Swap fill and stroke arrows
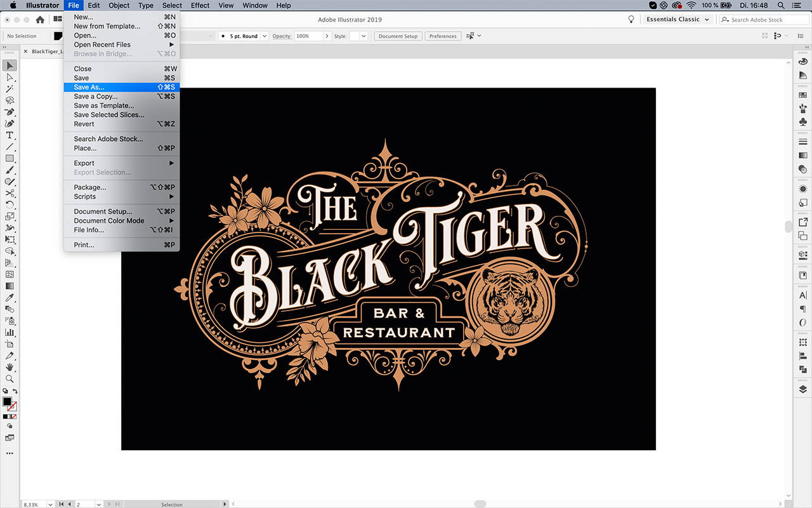This screenshot has height=508, width=812. point(15,391)
